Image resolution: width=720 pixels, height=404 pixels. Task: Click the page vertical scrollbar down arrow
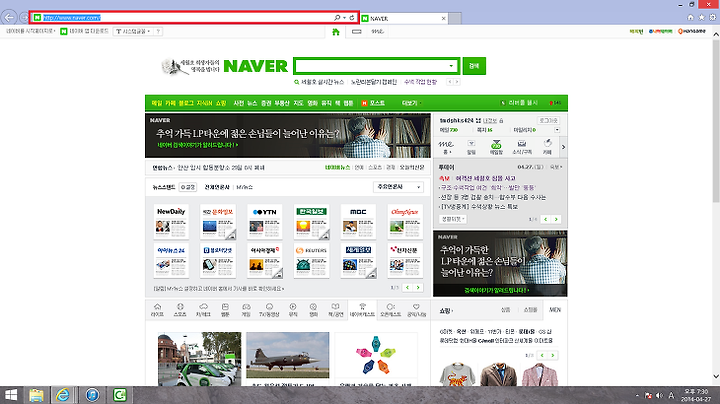click(716, 377)
